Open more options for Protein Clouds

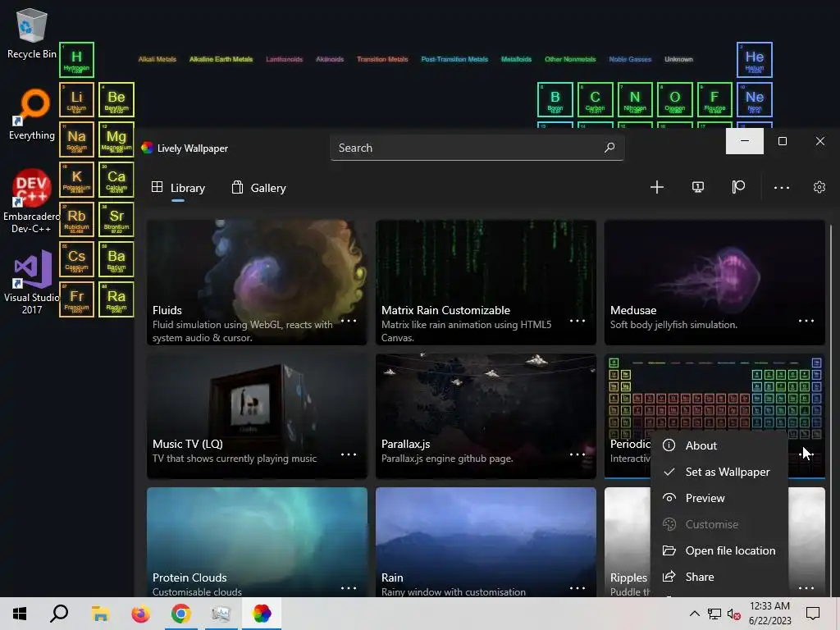[x=349, y=587]
